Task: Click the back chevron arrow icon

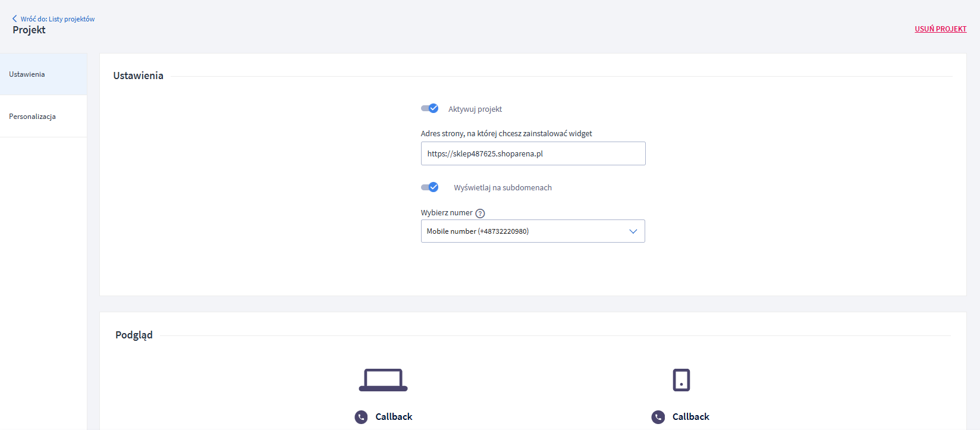Action: tap(15, 19)
